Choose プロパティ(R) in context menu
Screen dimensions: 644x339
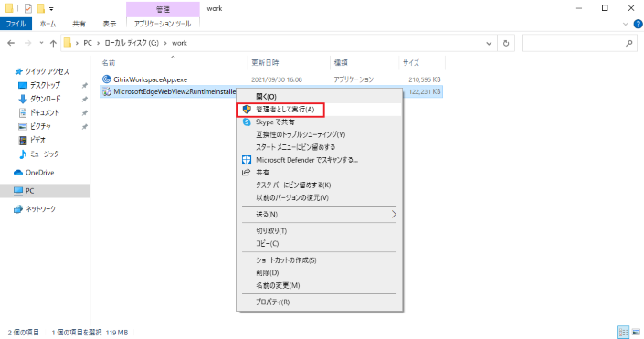tap(273, 302)
